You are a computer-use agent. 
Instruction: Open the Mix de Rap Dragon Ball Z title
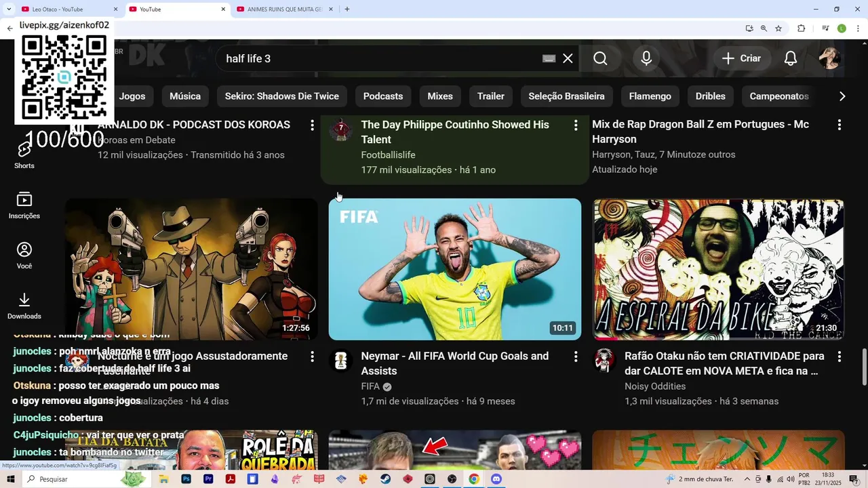[701, 132]
